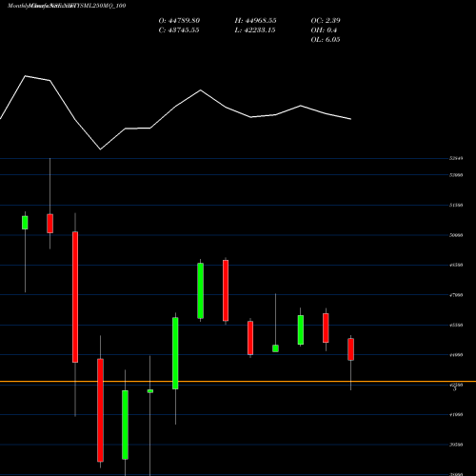The image size is (476, 476).
Task: Click the 44000 price axis label
Action: click(x=456, y=355)
